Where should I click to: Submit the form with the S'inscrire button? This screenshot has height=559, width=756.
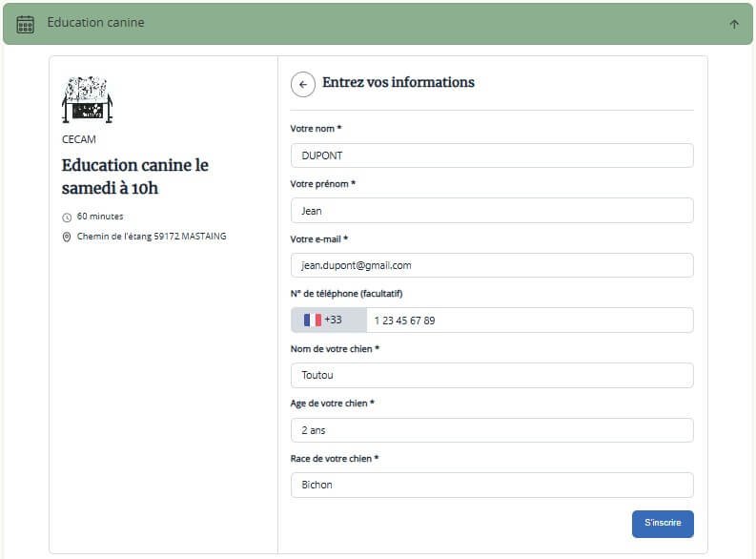663,524
